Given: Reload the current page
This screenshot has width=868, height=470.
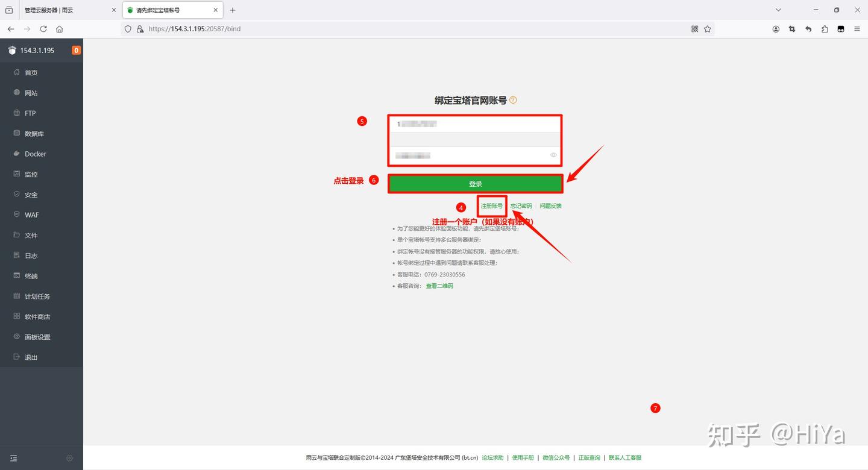Looking at the screenshot, I should (x=43, y=29).
